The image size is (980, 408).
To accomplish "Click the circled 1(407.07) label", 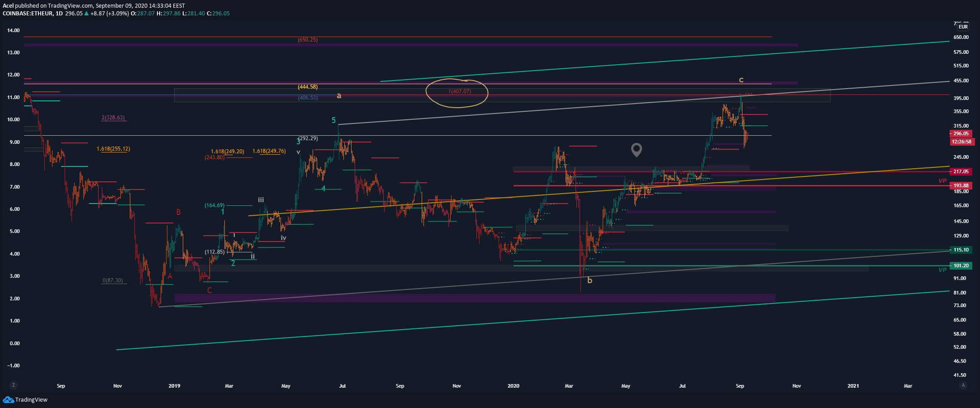I will coord(460,91).
